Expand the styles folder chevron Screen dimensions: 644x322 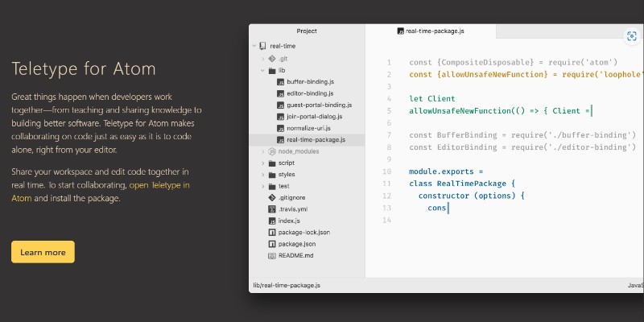[263, 175]
